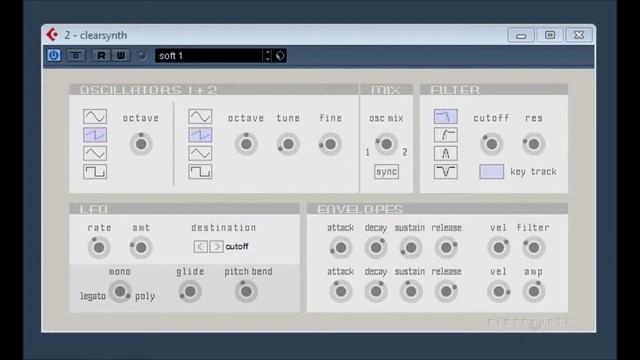640x360 pixels.
Task: Toggle oscillator sync button
Action: click(387, 172)
